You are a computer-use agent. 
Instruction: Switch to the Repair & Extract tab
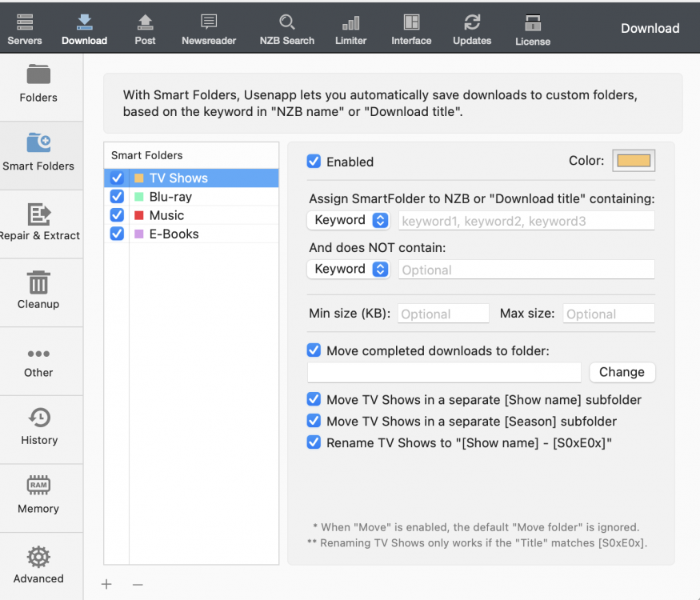(x=38, y=223)
